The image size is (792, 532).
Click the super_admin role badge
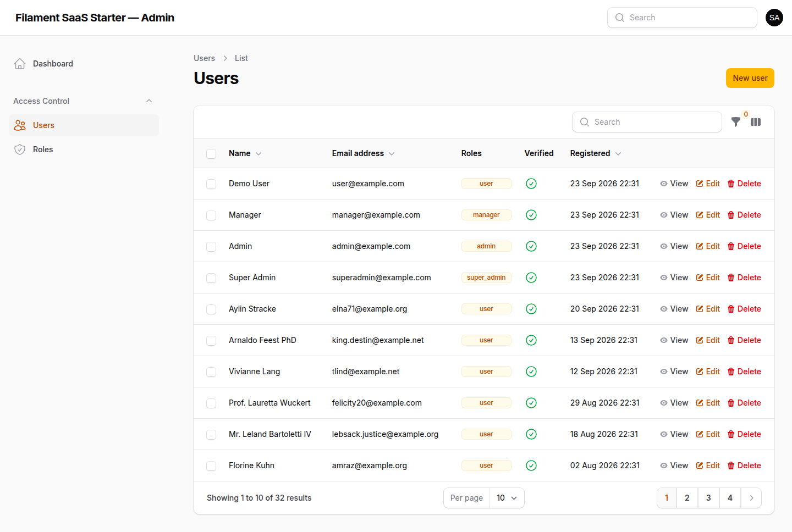(486, 278)
